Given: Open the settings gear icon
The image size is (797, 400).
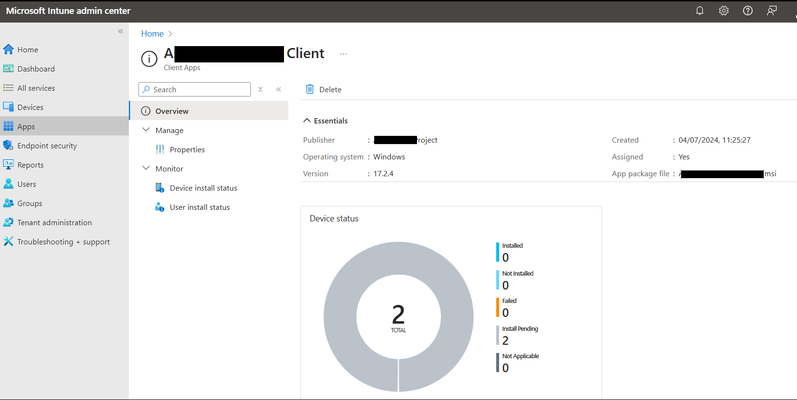Looking at the screenshot, I should click(x=723, y=11).
